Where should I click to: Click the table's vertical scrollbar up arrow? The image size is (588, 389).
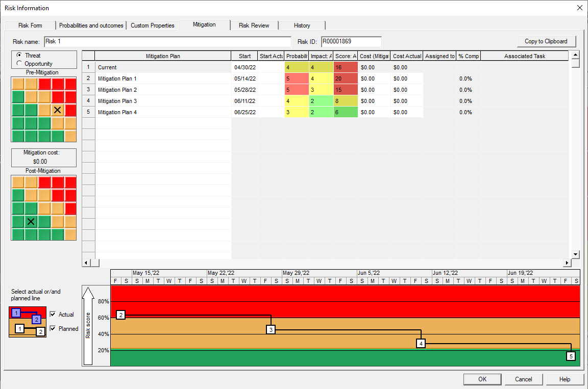[x=576, y=55]
